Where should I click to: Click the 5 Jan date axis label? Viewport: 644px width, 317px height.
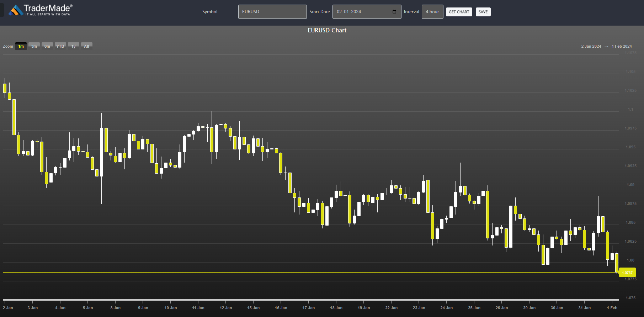[x=88, y=308]
